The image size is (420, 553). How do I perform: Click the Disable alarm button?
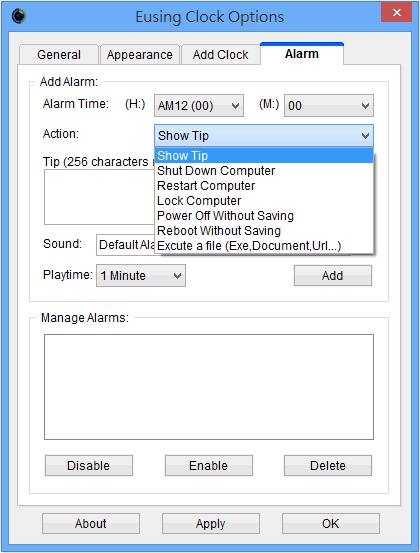click(x=89, y=466)
